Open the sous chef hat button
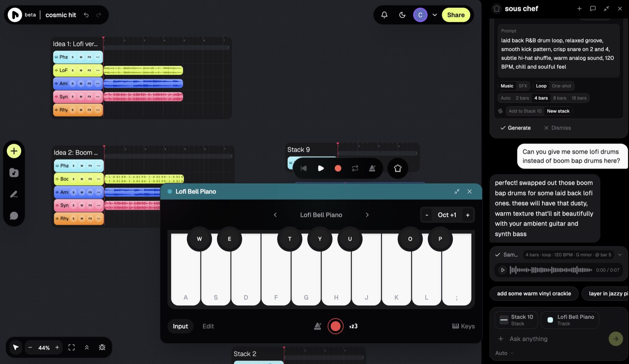The image size is (629, 364). [398, 168]
